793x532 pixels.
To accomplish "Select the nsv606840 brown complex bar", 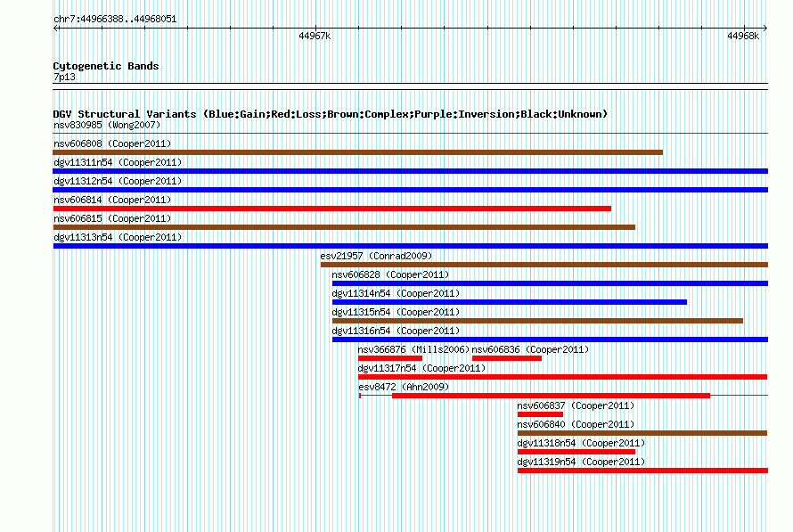I will (x=642, y=433).
